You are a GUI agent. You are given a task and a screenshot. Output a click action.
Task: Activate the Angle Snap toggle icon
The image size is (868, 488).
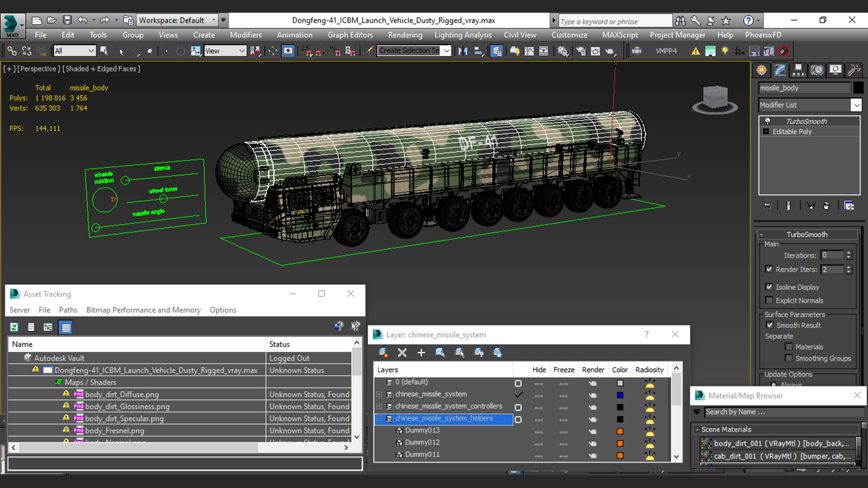pyautogui.click(x=321, y=51)
